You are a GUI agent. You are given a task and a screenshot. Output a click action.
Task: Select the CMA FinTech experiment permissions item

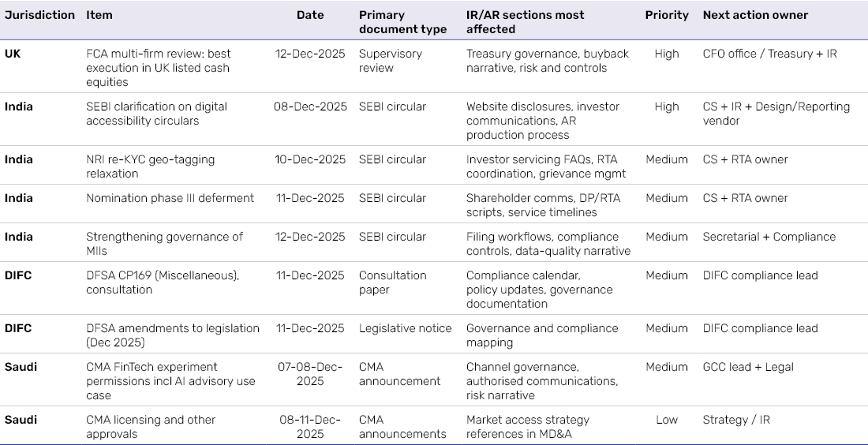[x=170, y=381]
